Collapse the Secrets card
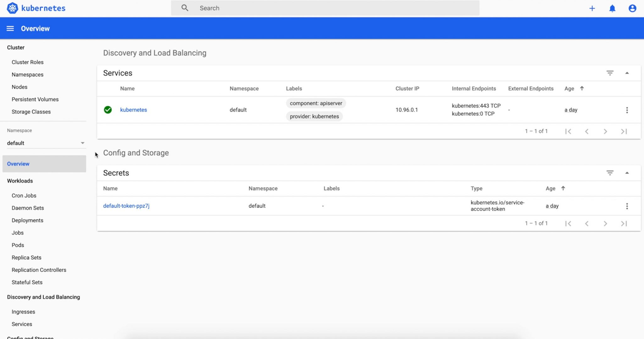Screen dimensions: 644x339 coord(627,173)
